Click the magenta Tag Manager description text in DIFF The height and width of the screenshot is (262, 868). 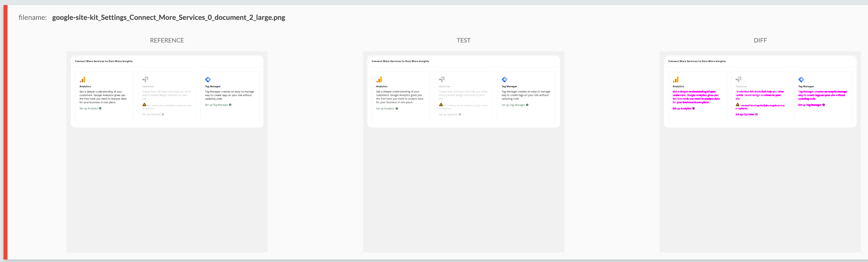[x=822, y=95]
